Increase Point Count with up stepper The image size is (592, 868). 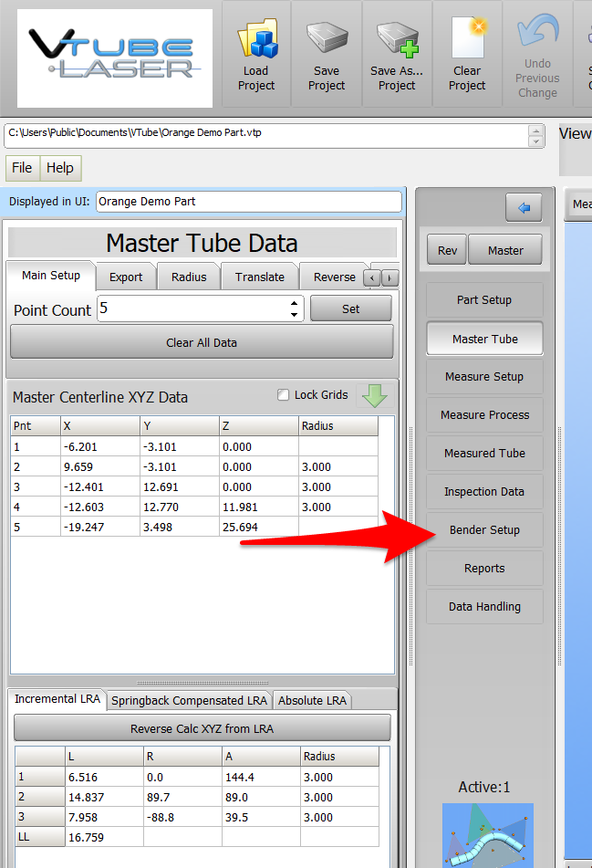pos(295,303)
